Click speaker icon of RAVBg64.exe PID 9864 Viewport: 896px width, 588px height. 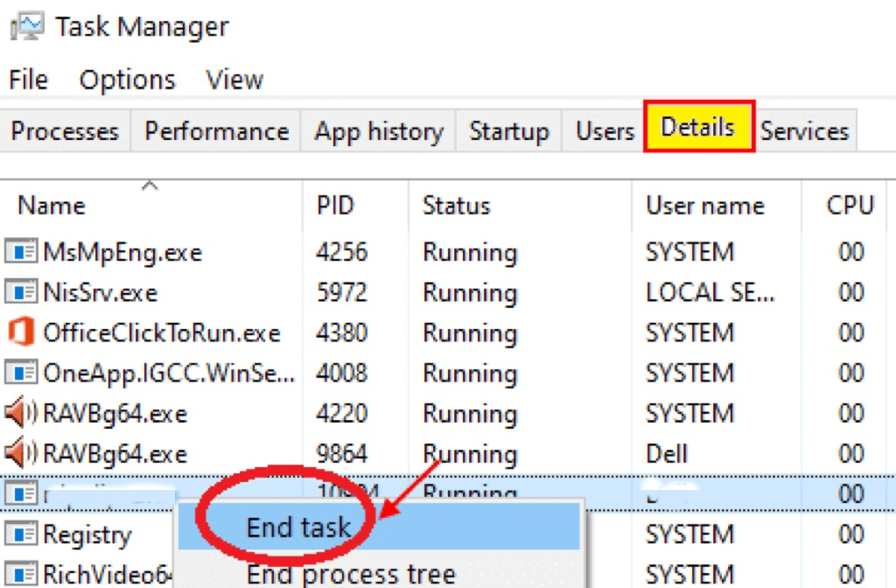(21, 452)
